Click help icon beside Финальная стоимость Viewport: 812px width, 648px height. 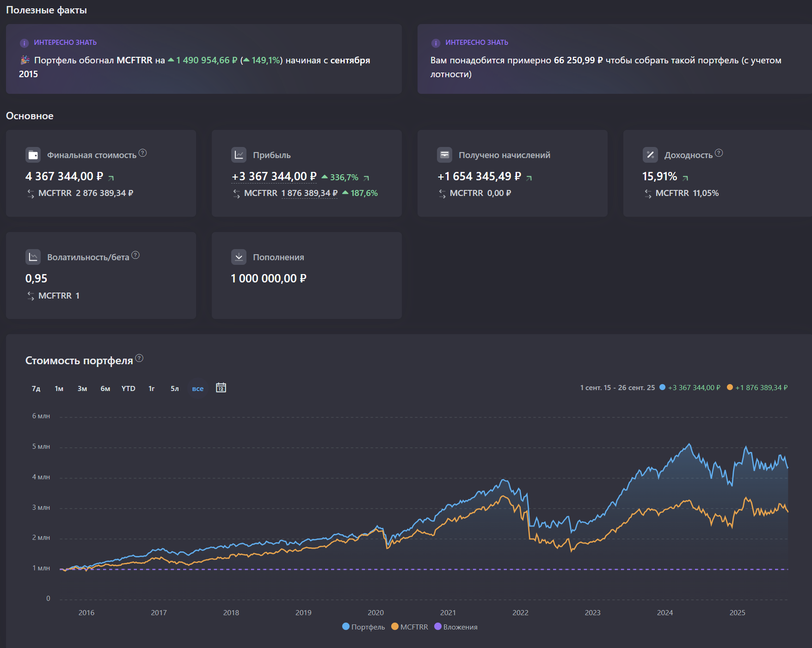tap(142, 153)
